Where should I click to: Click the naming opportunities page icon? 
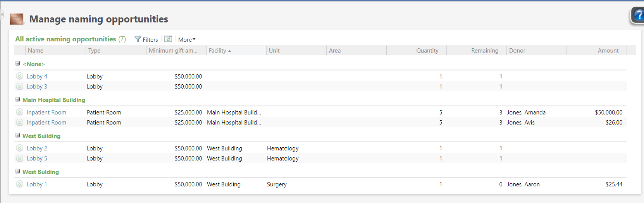tap(17, 19)
